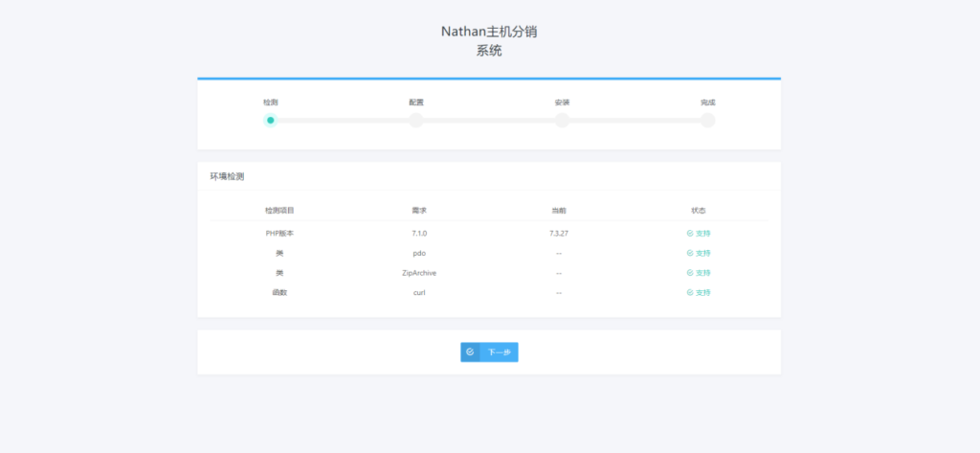Select the 安装 step circle indicator
Screen dimensions: 980x453
pyautogui.click(x=562, y=120)
